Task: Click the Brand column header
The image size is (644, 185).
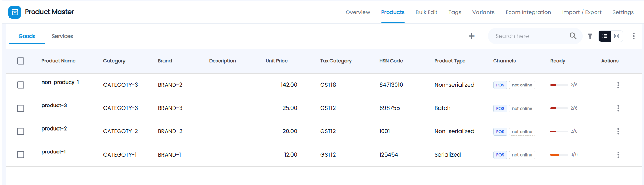Action: coord(165,61)
